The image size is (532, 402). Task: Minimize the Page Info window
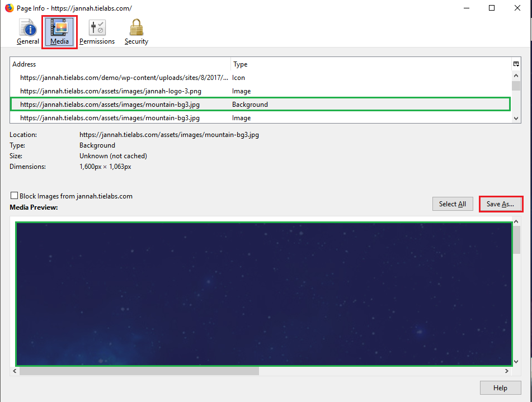(x=467, y=8)
